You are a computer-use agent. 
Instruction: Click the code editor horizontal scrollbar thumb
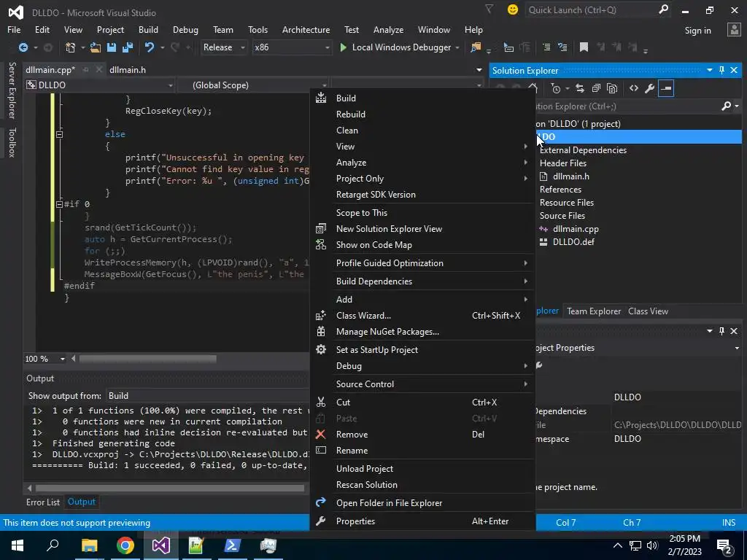click(147, 359)
